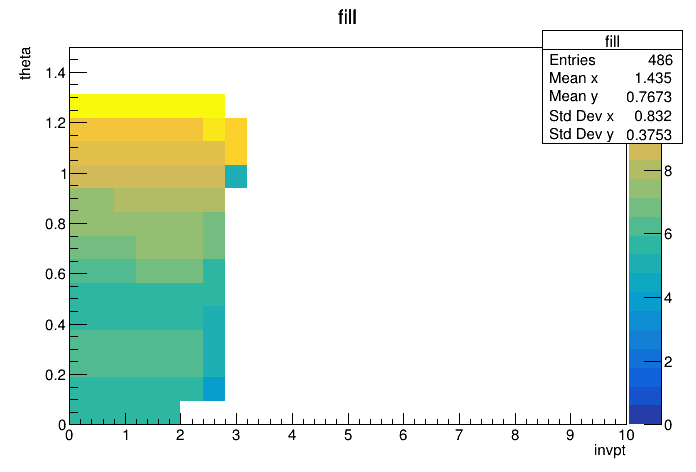696x472 pixels.
Task: Click x-axis tick label 3
Action: click(236, 435)
